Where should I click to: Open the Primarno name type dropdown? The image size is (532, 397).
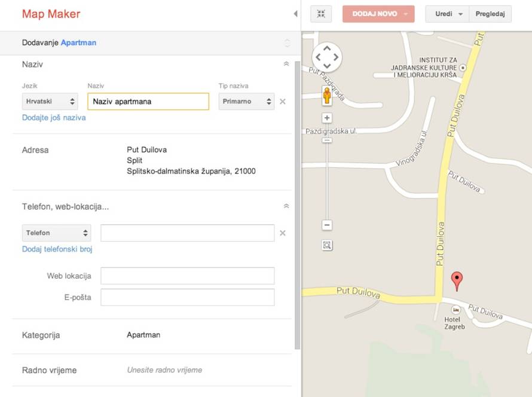(x=246, y=102)
